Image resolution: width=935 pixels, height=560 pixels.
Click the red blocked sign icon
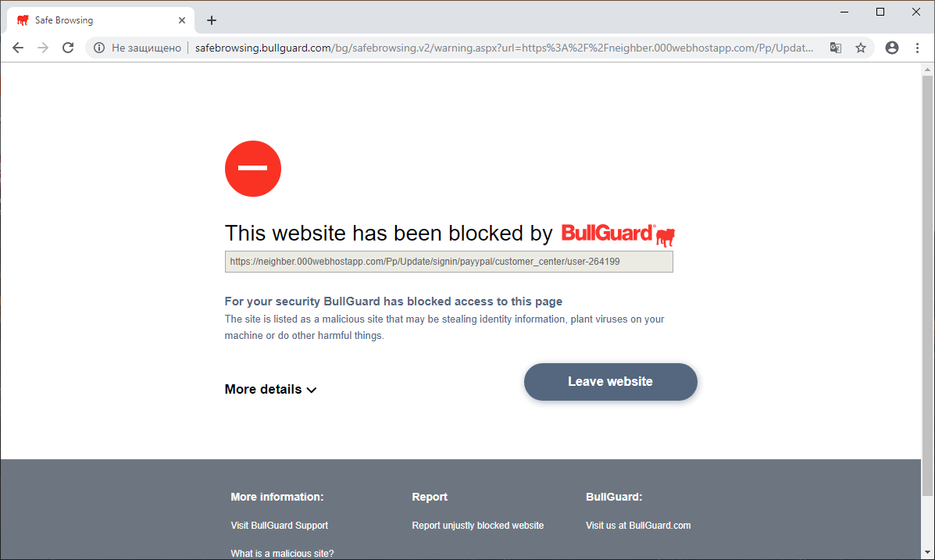coord(253,169)
